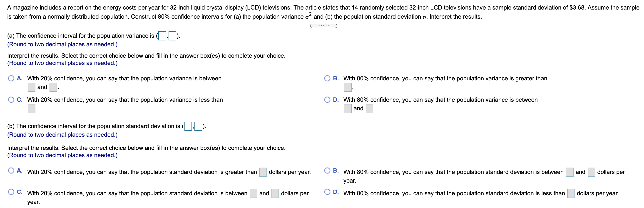The image size is (644, 208).
Task: Select option C standard deviation between 20%
Action: tap(11, 192)
